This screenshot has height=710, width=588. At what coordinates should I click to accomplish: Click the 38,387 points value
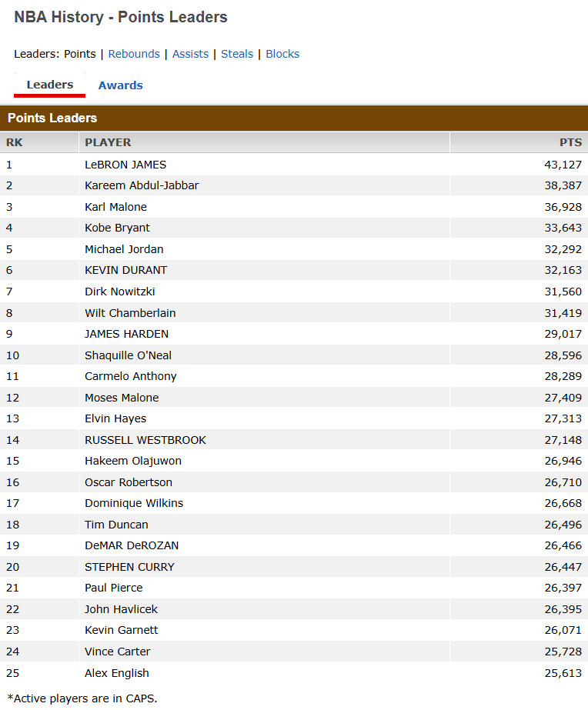click(563, 185)
